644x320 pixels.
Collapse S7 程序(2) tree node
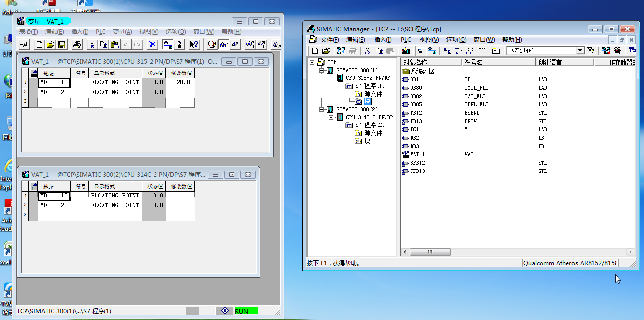pyautogui.click(x=340, y=125)
